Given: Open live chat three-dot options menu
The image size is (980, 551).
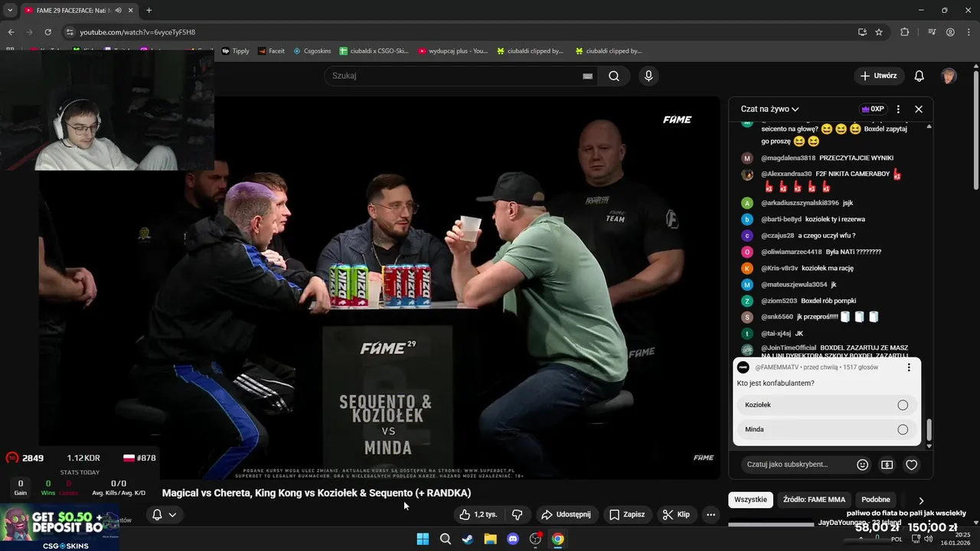Looking at the screenshot, I should pos(898,109).
